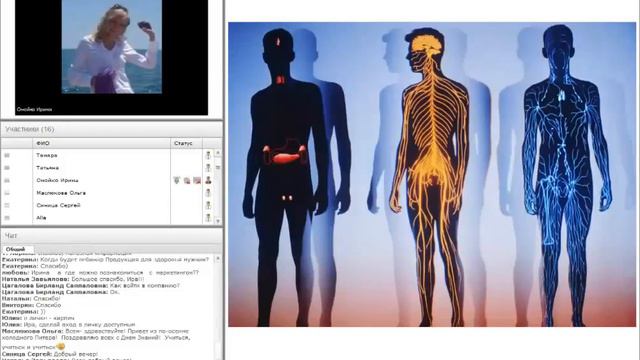640x360 pixels.
Task: Select participant Синица Сергей in list
Action: 58,205
